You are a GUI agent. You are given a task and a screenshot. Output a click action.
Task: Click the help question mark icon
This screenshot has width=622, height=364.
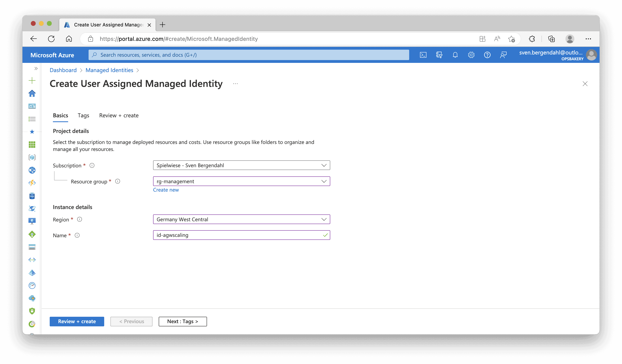(487, 55)
